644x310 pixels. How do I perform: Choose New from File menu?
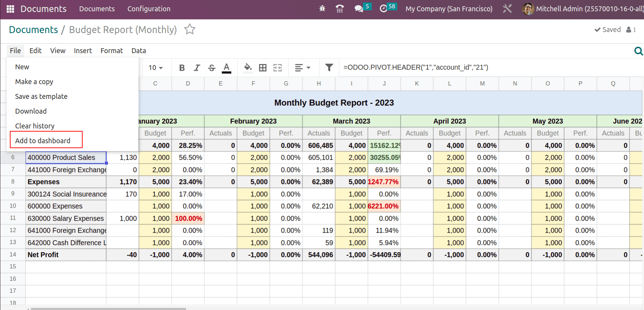coord(73,67)
